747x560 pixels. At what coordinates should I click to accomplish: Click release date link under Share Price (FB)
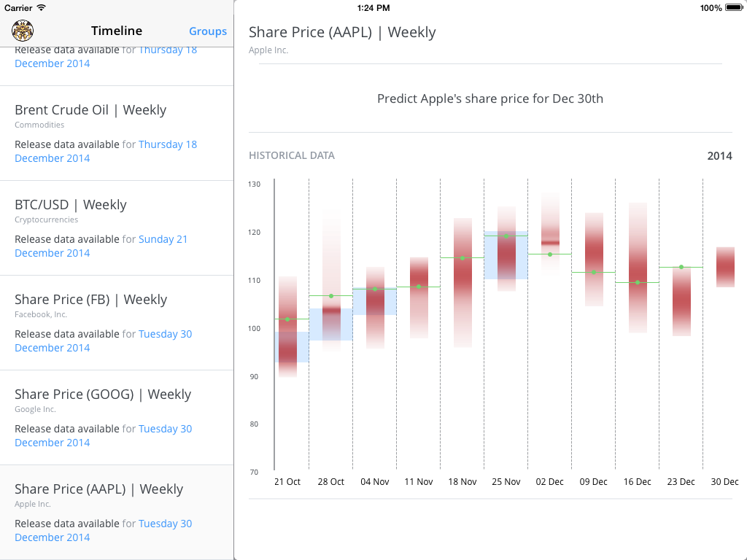pyautogui.click(x=165, y=334)
